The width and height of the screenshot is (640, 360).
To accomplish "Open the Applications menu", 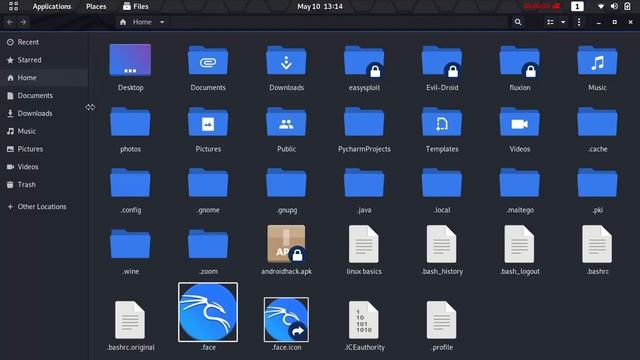I will 52,7.
